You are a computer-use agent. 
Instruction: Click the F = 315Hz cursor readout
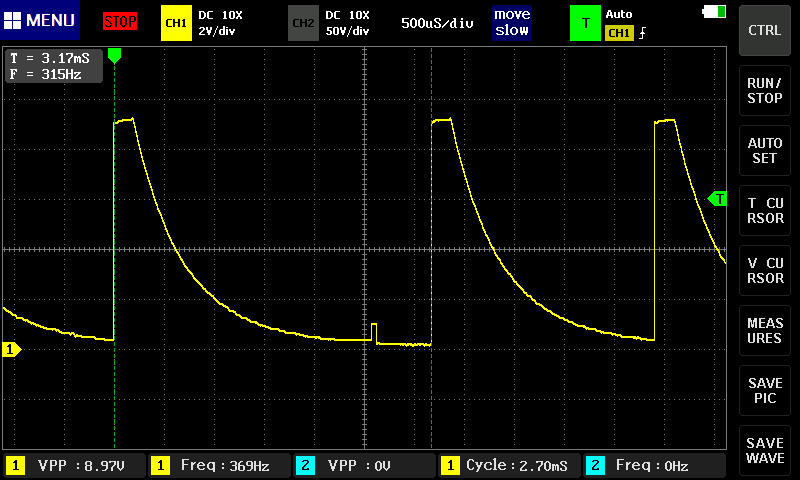click(46, 74)
